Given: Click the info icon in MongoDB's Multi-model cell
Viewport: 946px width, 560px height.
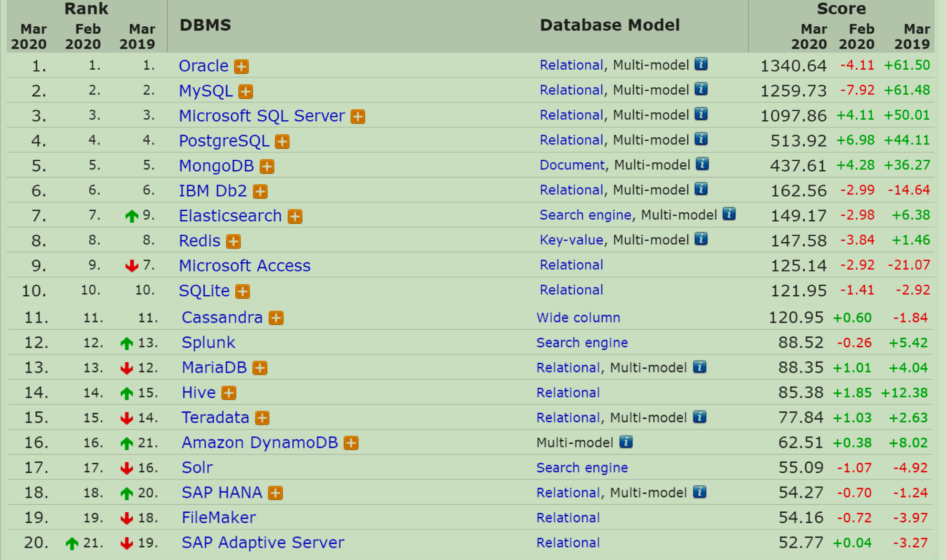Looking at the screenshot, I should coord(702,164).
